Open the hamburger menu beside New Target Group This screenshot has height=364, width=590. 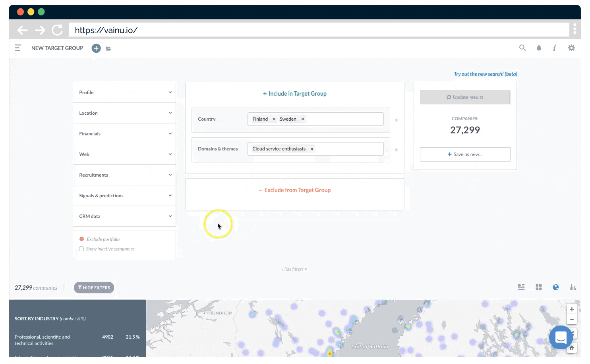tap(18, 48)
